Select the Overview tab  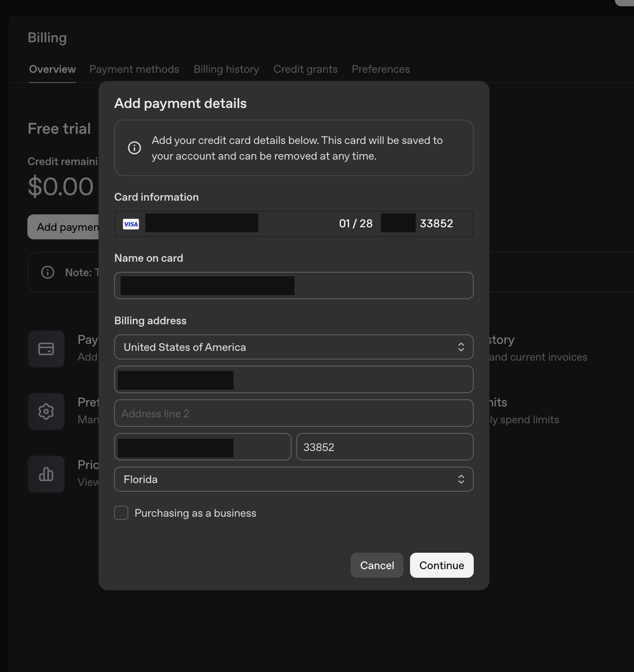coord(52,69)
